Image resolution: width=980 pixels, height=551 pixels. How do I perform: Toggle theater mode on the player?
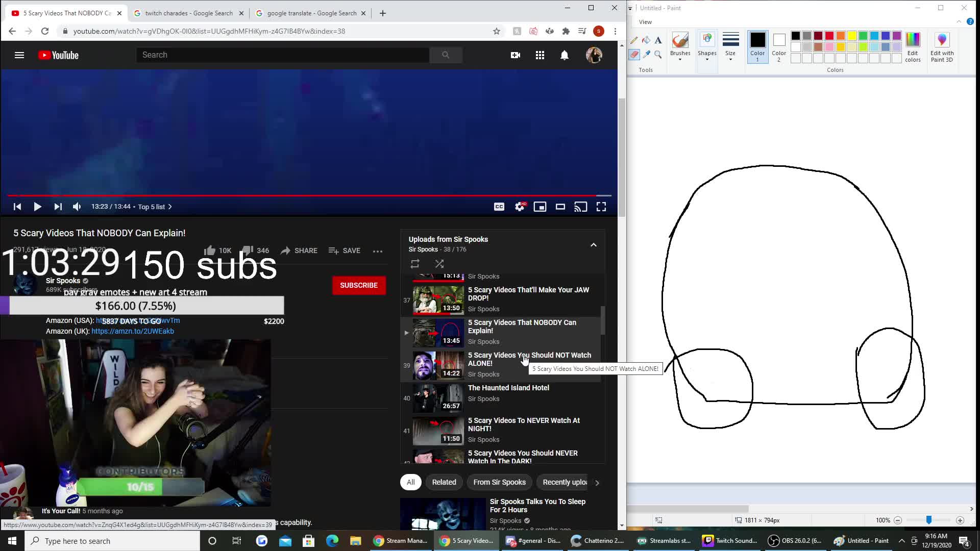[560, 207]
